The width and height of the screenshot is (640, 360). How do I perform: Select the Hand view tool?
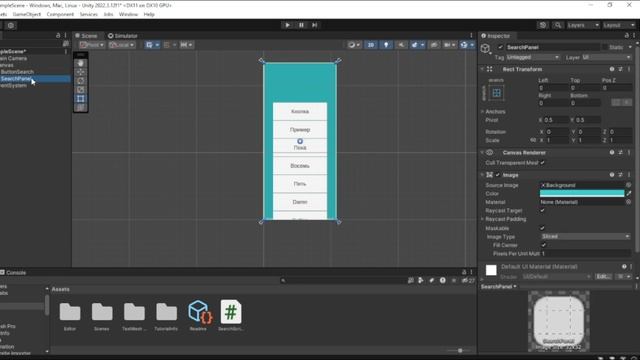coord(80,63)
